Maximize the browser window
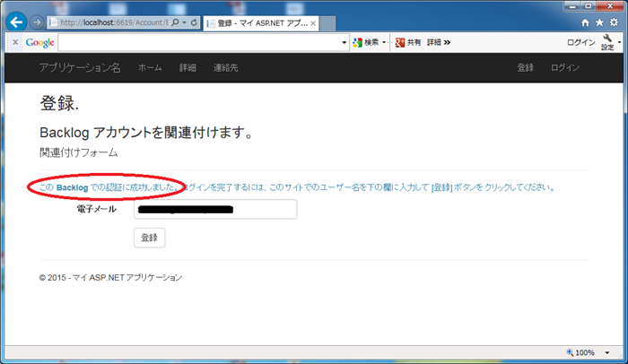 (x=588, y=6)
